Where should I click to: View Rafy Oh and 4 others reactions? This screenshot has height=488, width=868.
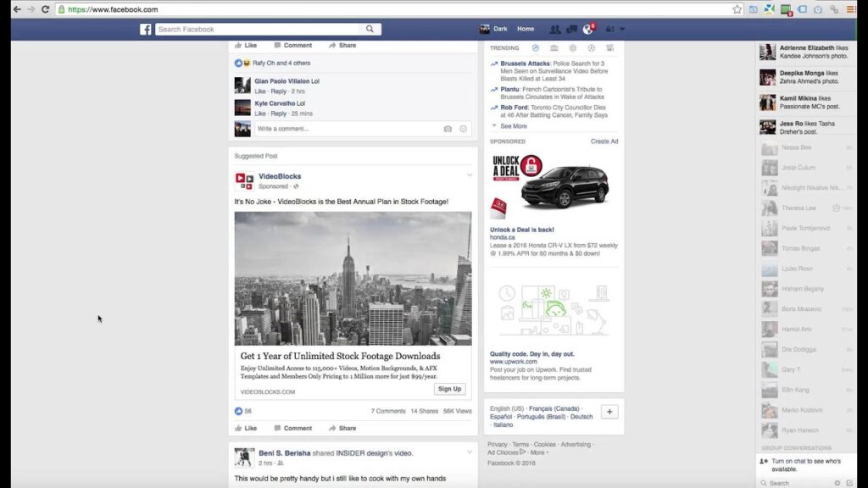pos(281,63)
